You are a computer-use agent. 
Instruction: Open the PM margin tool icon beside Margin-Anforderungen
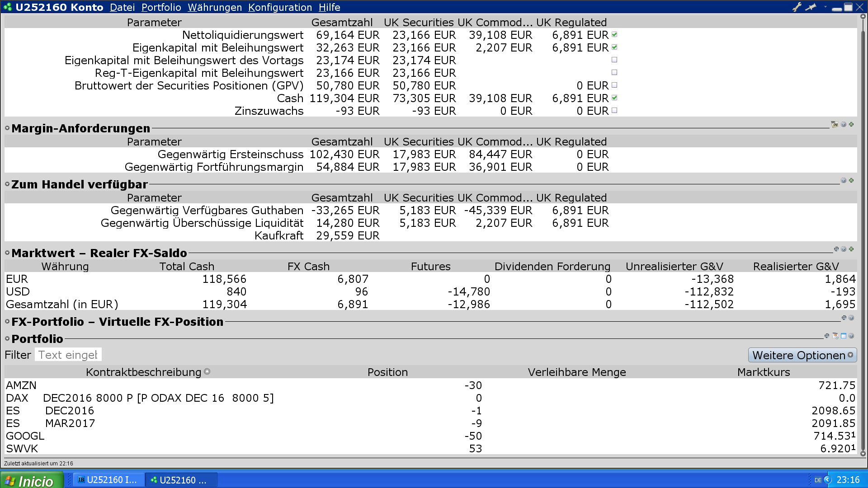pyautogui.click(x=835, y=124)
